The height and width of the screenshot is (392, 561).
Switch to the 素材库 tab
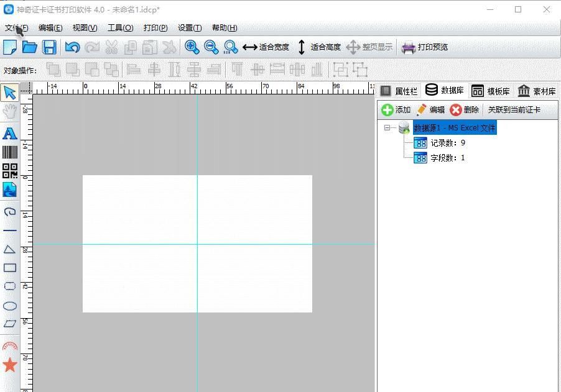point(537,91)
